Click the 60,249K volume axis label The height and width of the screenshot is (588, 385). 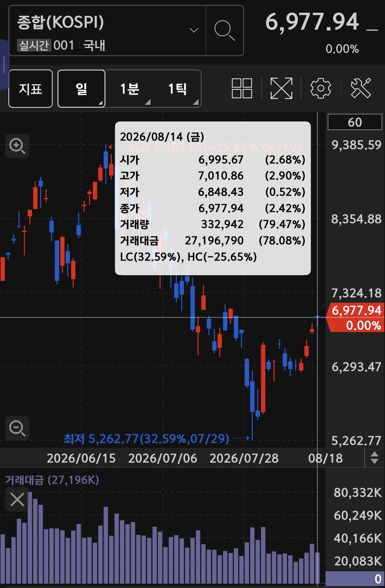(358, 515)
